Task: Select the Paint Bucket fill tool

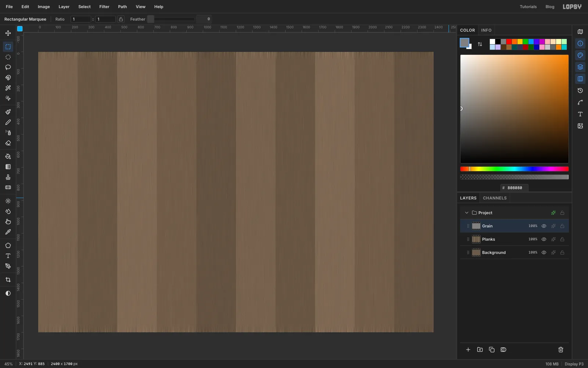Action: 8,156
